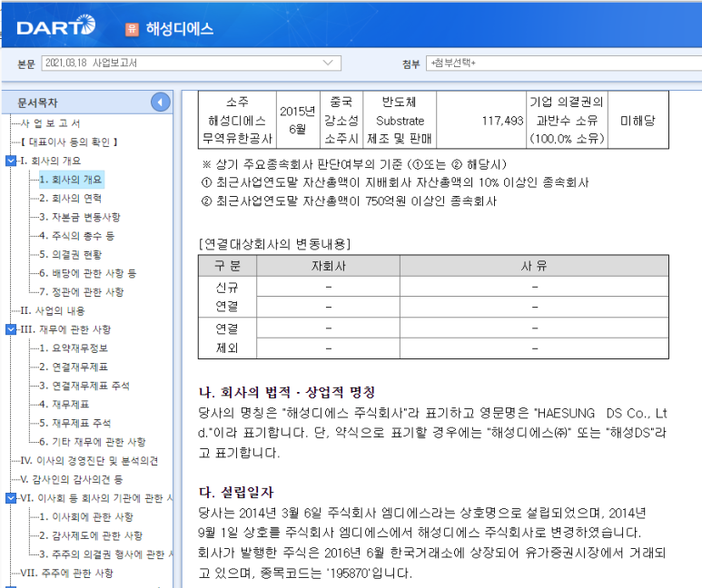
Task: Open 4. 주식의 총수 등
Action: 77,236
